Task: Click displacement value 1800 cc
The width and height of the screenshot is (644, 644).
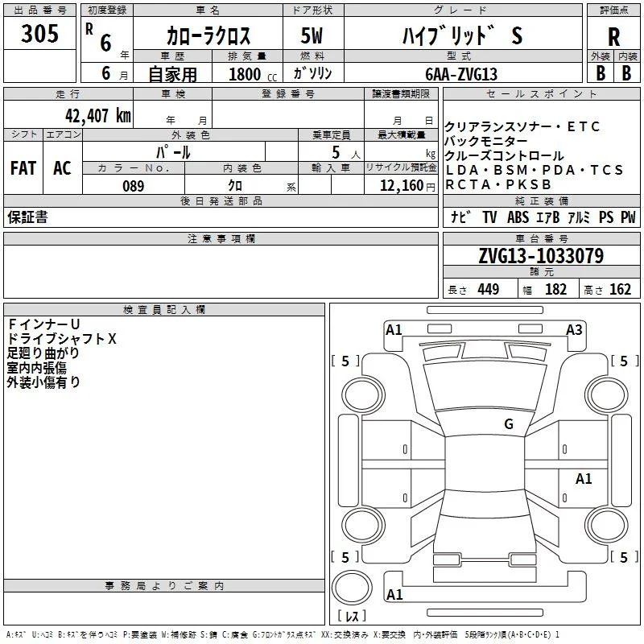Action: (253, 74)
